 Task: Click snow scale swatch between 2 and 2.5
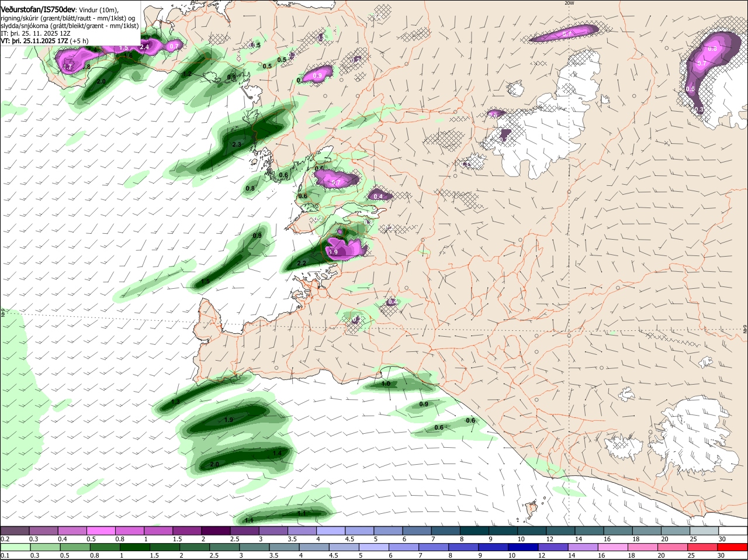pos(216,530)
